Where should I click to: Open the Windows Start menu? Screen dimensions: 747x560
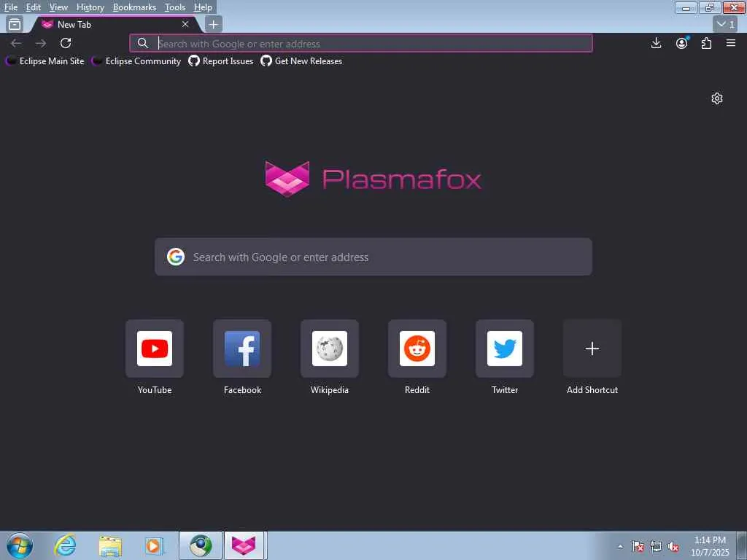coord(20,545)
